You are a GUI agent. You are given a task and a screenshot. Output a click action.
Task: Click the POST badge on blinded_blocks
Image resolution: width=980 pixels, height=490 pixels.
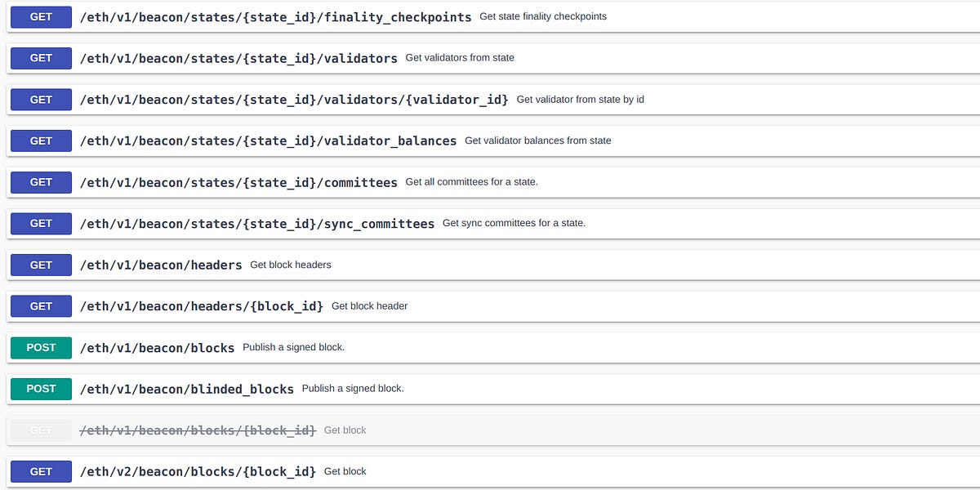40,389
